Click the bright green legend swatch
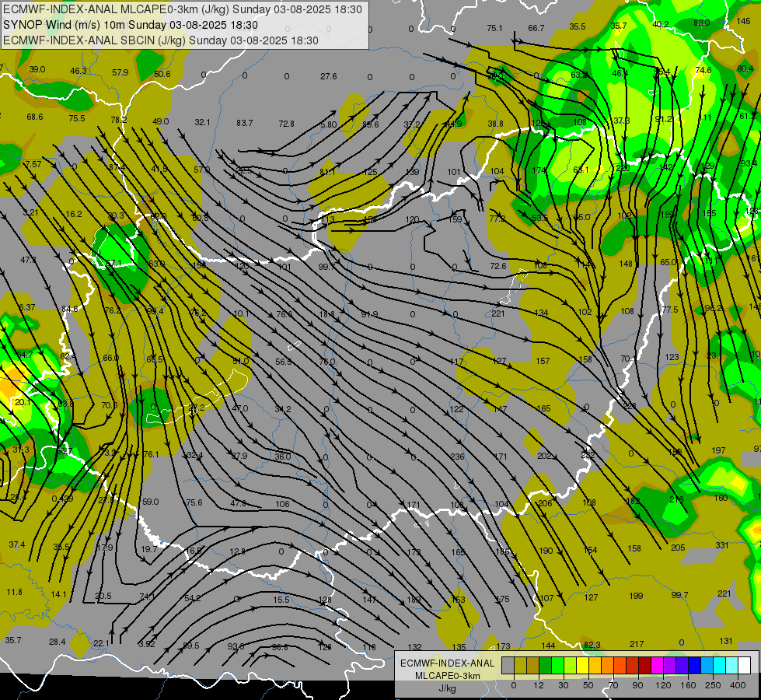This screenshot has width=761, height=700. pos(558,666)
